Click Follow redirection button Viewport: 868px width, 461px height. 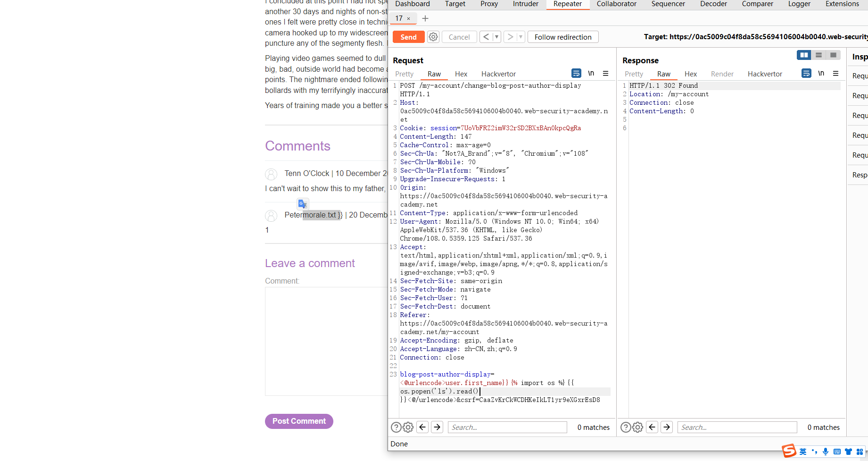pos(563,37)
